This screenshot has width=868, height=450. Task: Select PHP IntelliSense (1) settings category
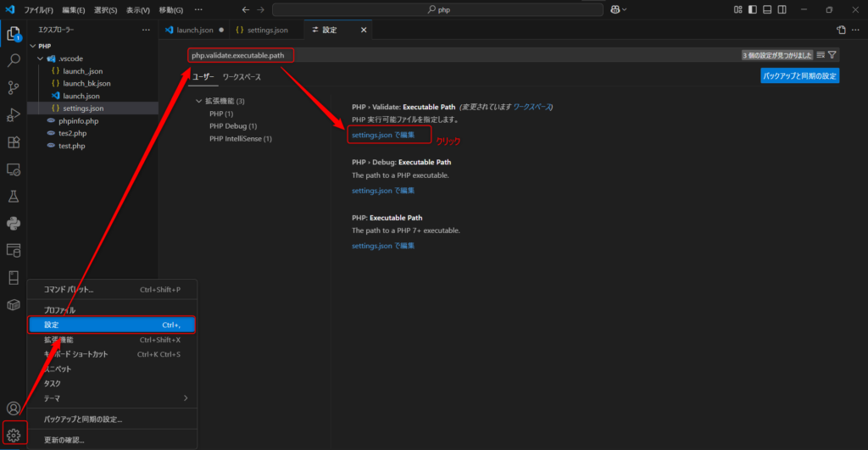[240, 138]
